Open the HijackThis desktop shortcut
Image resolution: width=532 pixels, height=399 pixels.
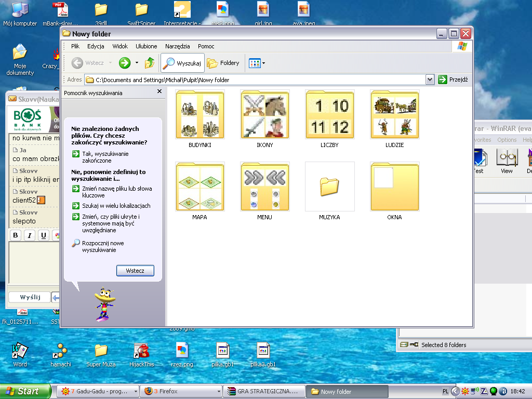tap(141, 352)
